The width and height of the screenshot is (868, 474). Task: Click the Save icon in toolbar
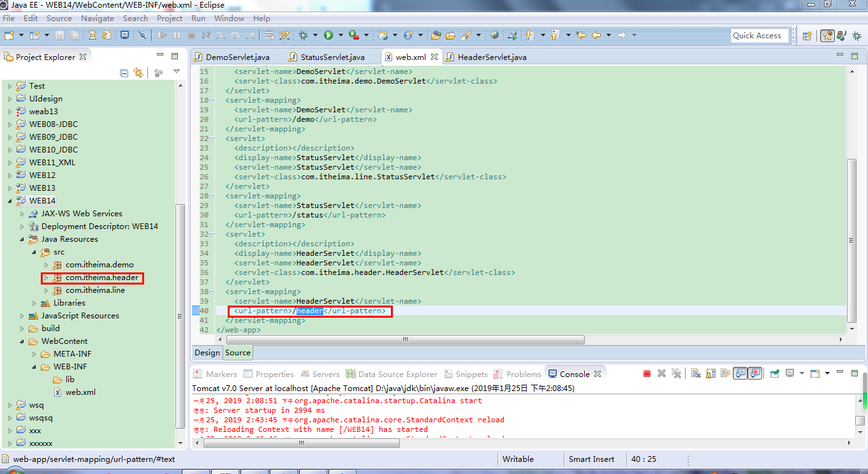(x=59, y=35)
